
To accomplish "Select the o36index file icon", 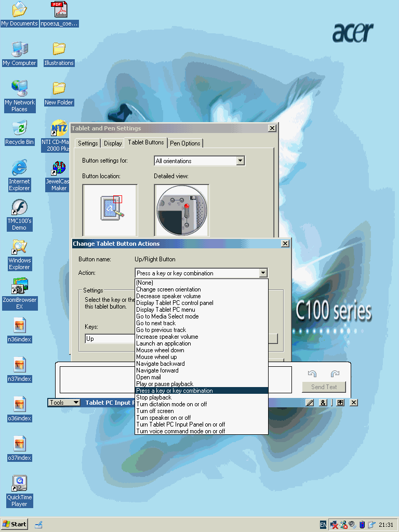I will coord(19,404).
